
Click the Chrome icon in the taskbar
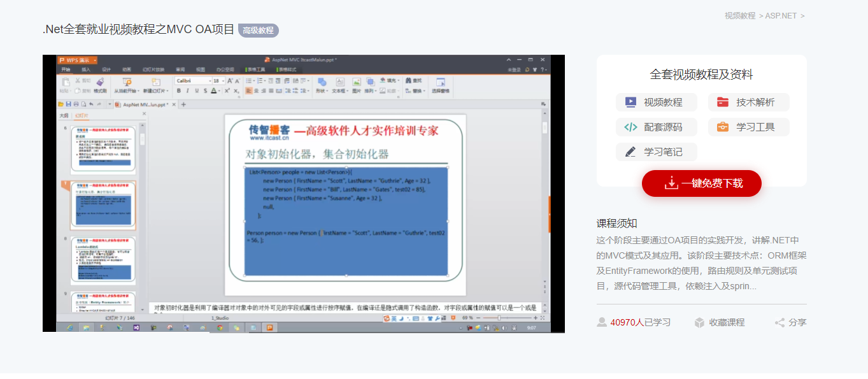click(220, 327)
